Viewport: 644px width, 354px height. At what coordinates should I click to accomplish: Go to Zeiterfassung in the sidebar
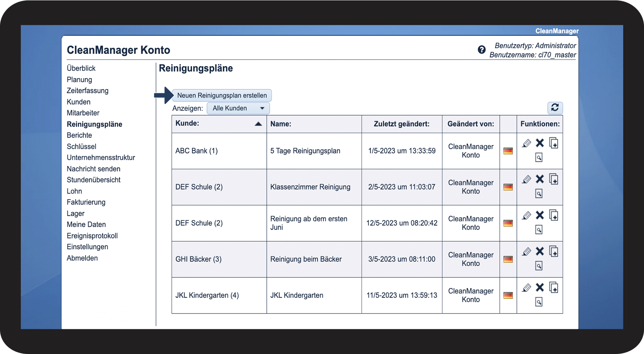pos(87,91)
